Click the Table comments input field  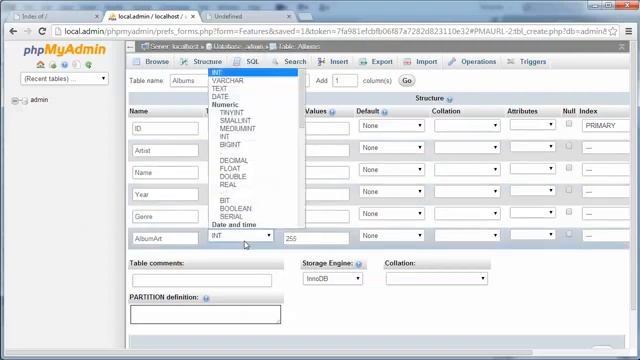click(202, 280)
